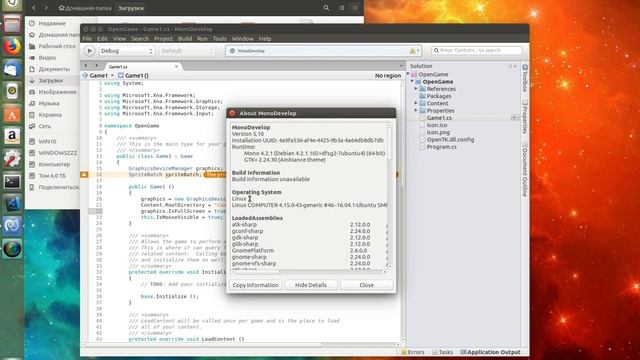Open Files from the dock
This screenshot has height=360, width=640.
coord(12,24)
